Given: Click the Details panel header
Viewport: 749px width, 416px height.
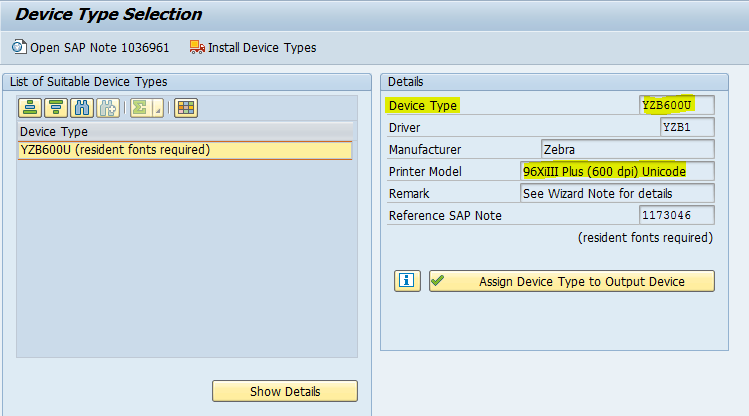Looking at the screenshot, I should click(554, 82).
